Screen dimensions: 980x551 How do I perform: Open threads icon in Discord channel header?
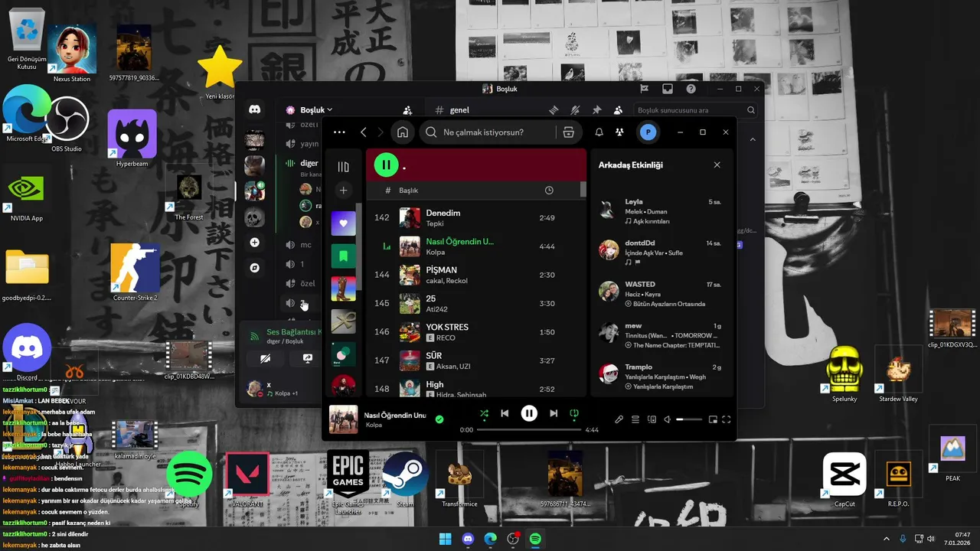pyautogui.click(x=554, y=110)
